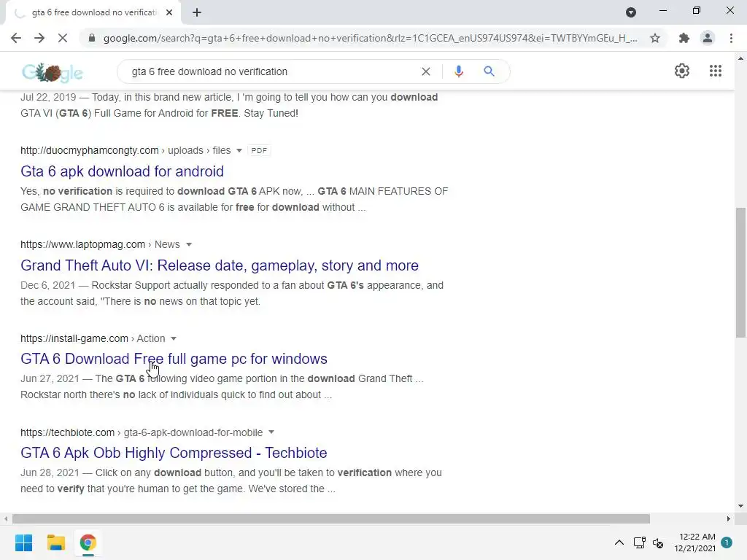The height and width of the screenshot is (560, 747).
Task: Click the https://techbiote.com URL text
Action: tap(67, 432)
